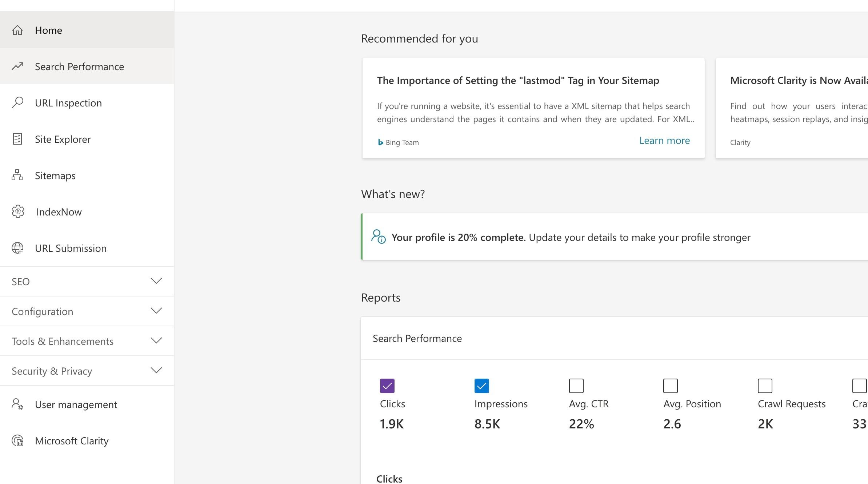
Task: Click the SEO section label
Action: click(20, 282)
